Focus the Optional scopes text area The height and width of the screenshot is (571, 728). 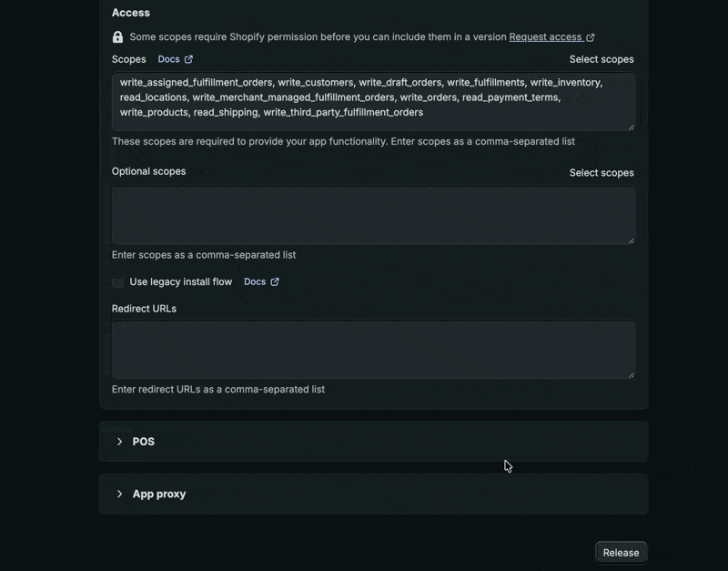[374, 215]
